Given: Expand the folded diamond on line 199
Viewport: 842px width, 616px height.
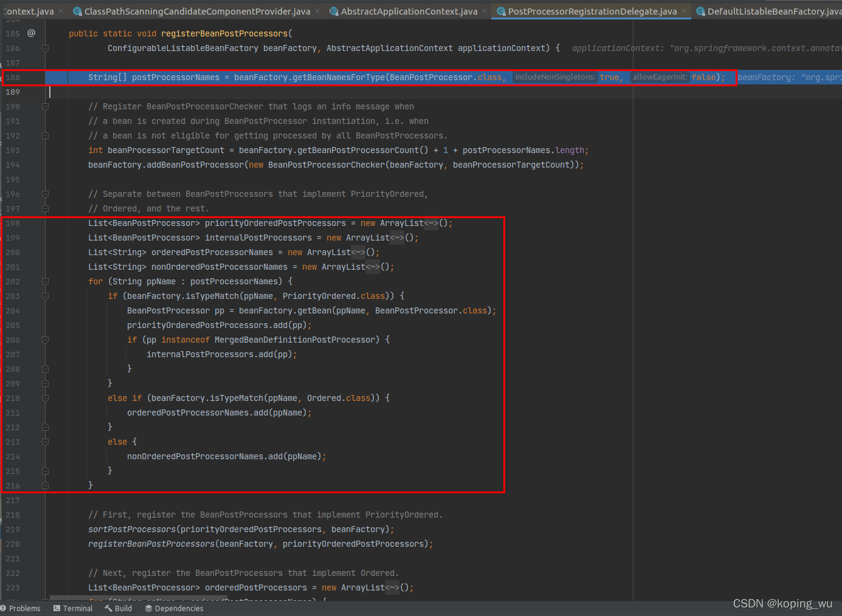Looking at the screenshot, I should pyautogui.click(x=397, y=238).
